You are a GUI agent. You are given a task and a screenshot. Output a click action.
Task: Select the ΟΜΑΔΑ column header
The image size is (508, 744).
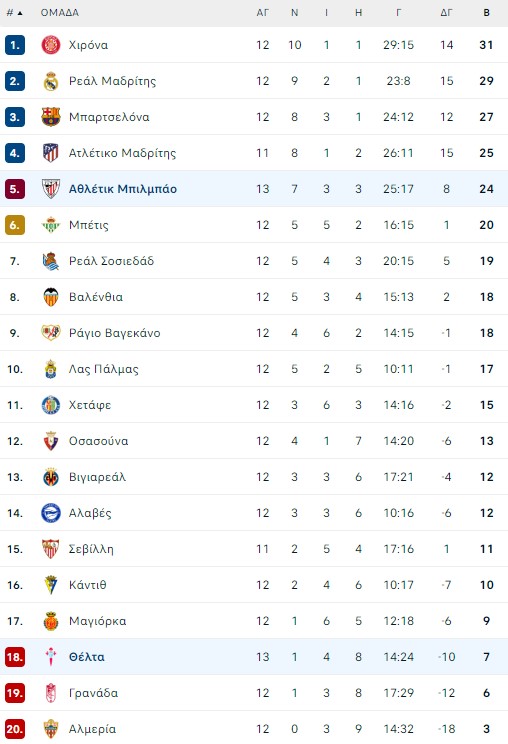60,13
